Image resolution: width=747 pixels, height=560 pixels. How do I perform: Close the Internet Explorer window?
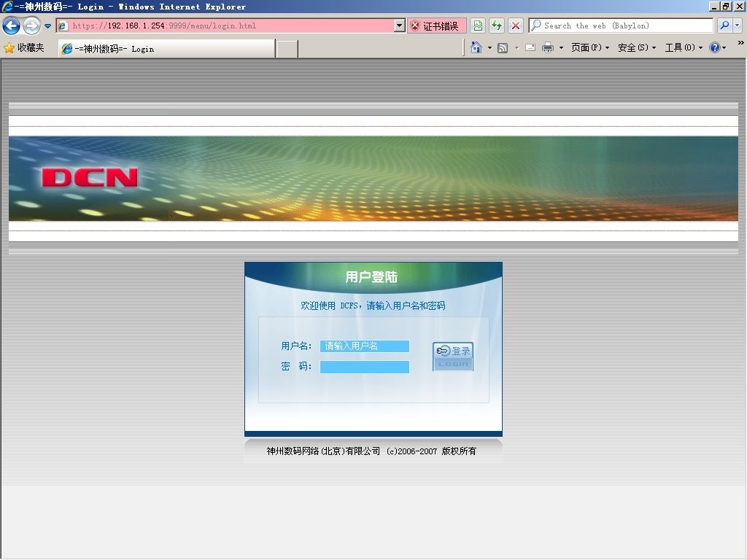point(739,6)
